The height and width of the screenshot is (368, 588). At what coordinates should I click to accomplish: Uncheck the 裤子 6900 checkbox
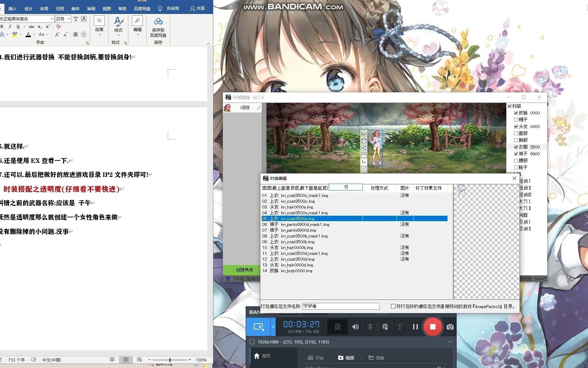(x=516, y=154)
